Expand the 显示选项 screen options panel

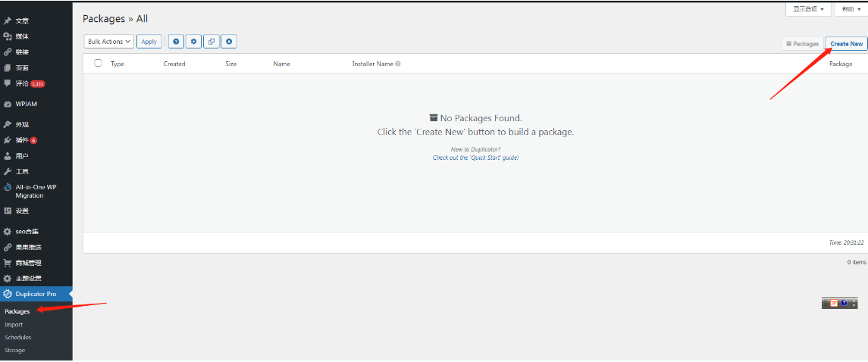[809, 9]
